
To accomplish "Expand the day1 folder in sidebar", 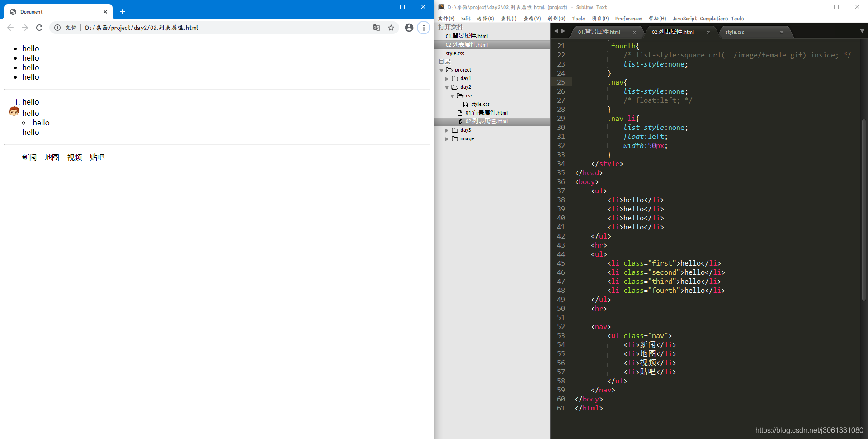I will click(x=447, y=79).
